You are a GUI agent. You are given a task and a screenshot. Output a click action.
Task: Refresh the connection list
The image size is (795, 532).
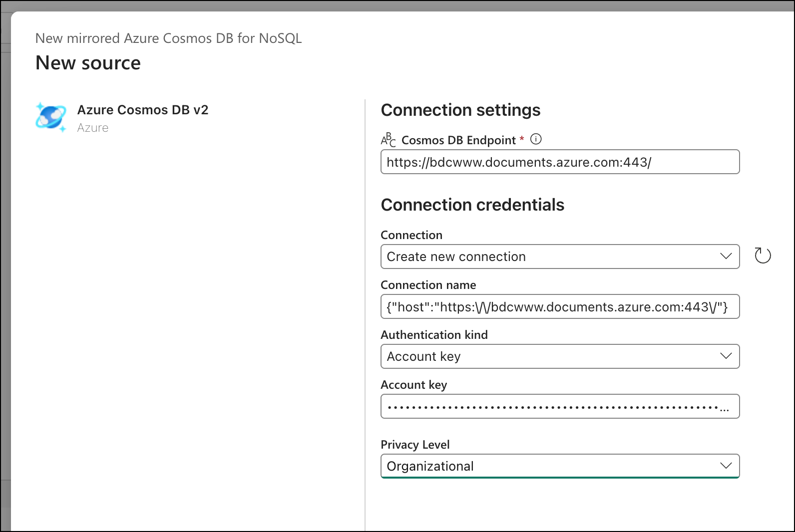click(763, 256)
